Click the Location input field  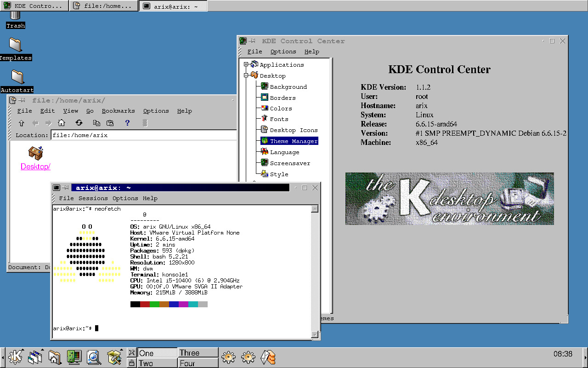[143, 135]
